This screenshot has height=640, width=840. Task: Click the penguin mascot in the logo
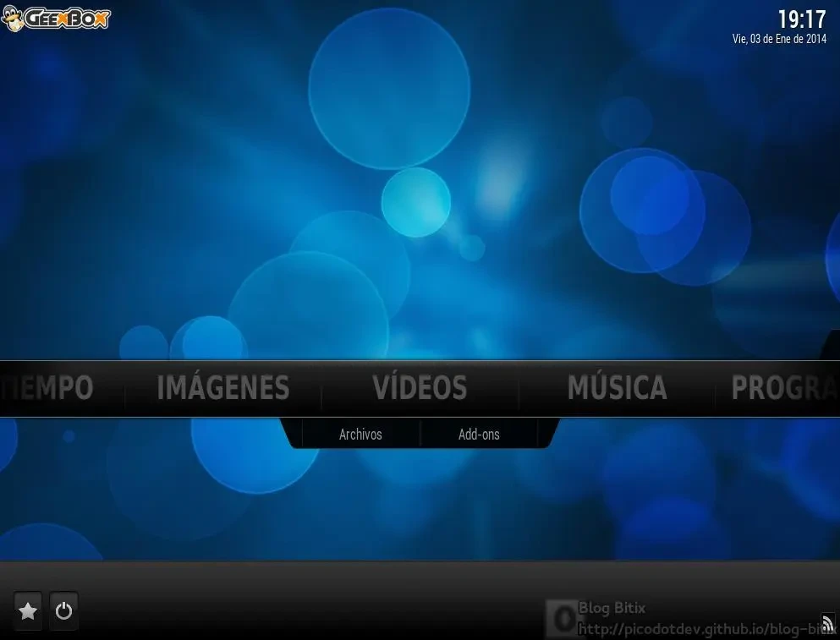[x=14, y=19]
